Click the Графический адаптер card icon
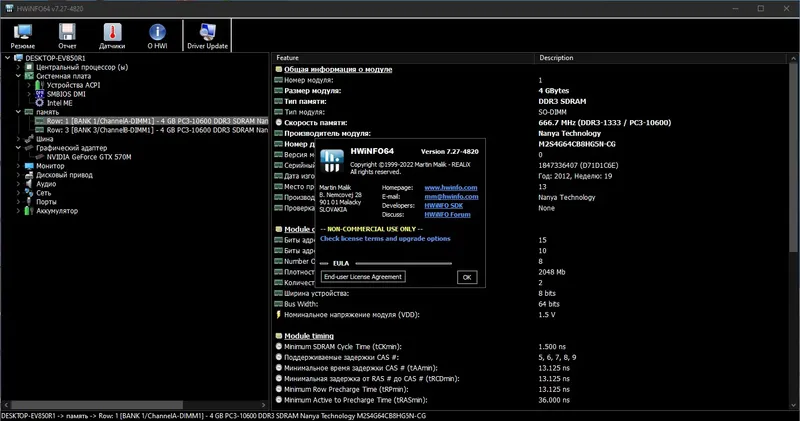Viewport: 800px width, 421px height. click(x=29, y=148)
